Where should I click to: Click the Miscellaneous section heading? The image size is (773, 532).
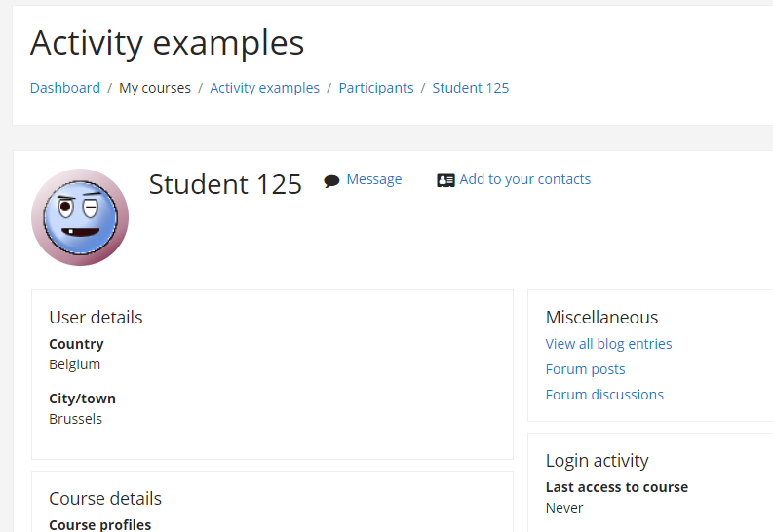pyautogui.click(x=601, y=318)
